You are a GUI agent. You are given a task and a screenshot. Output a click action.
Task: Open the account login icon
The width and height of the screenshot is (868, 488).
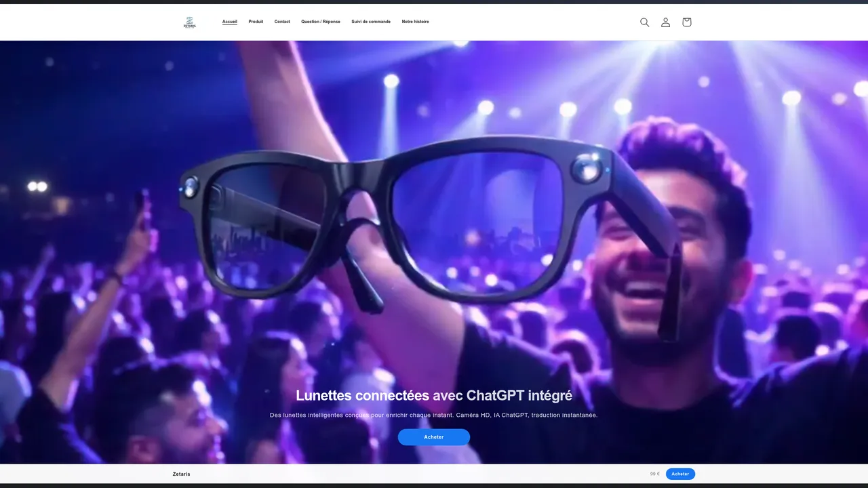point(666,22)
